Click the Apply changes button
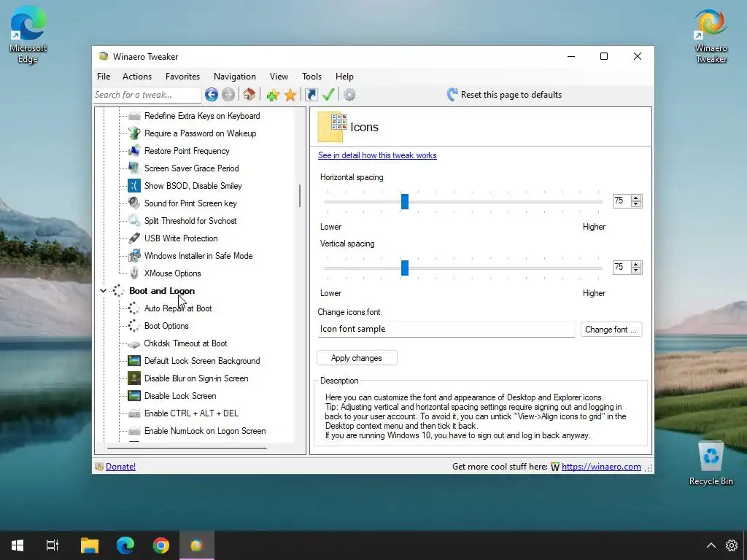This screenshot has height=560, width=747. (x=357, y=358)
